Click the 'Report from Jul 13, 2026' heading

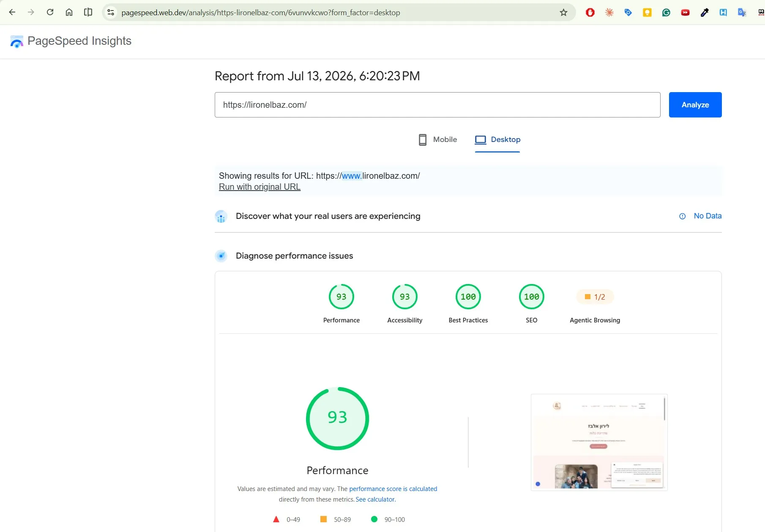click(317, 76)
